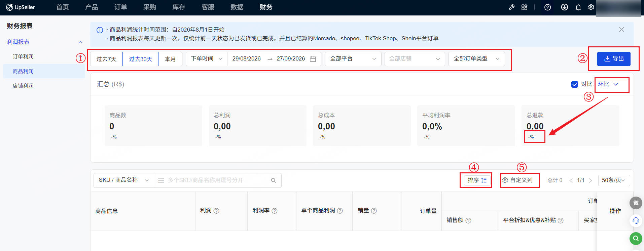The height and width of the screenshot is (251, 644).
Task: Open the 全部订单类型 dropdown
Action: click(476, 59)
